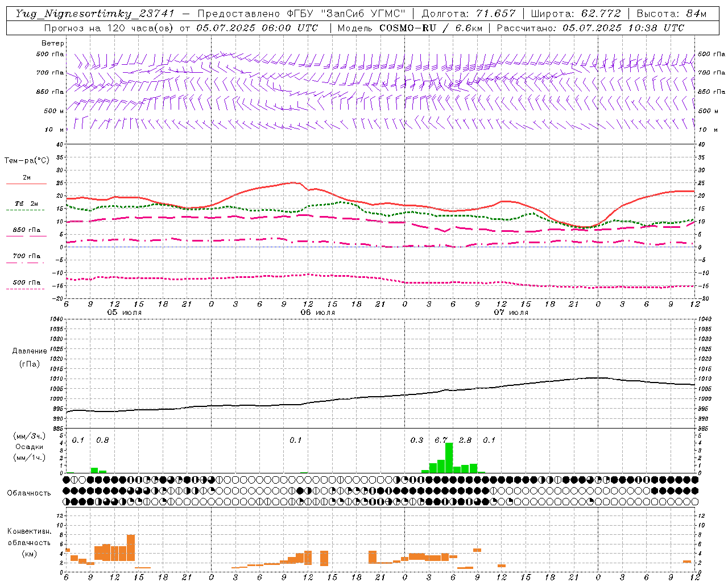Click the station name Yug_Nignesortimky_23741
Viewport: 728px width, 582px height.
pyautogui.click(x=94, y=14)
